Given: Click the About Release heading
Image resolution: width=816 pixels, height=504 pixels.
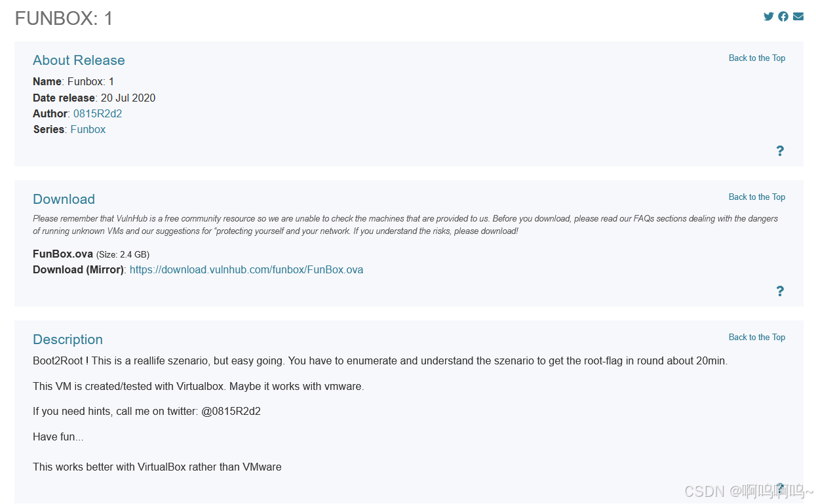Looking at the screenshot, I should pyautogui.click(x=79, y=60).
